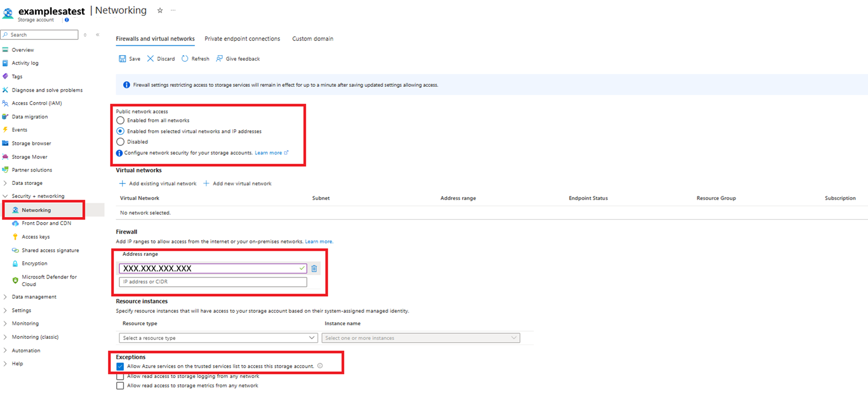Viewport: 868px width, 397px height.
Task: Click the Subscription column header
Action: 840,198
